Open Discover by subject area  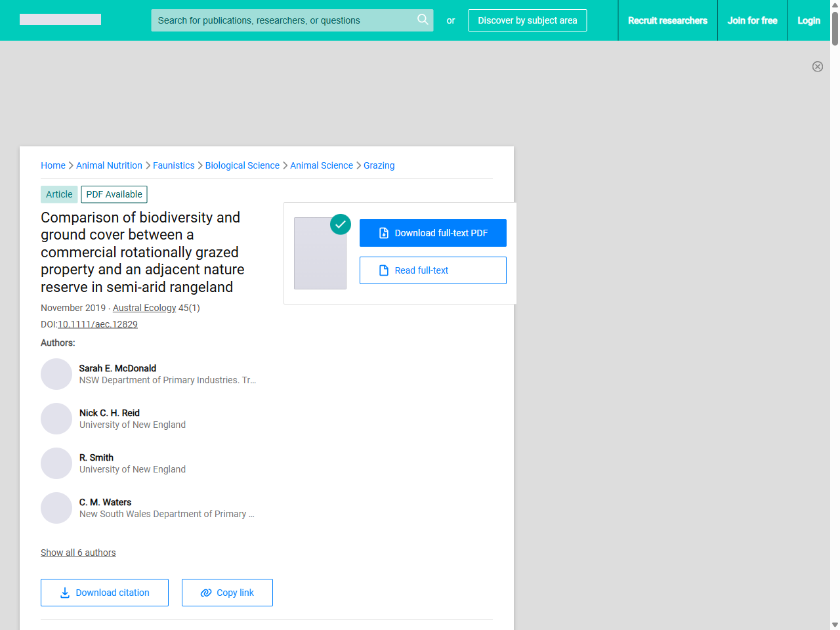coord(527,20)
